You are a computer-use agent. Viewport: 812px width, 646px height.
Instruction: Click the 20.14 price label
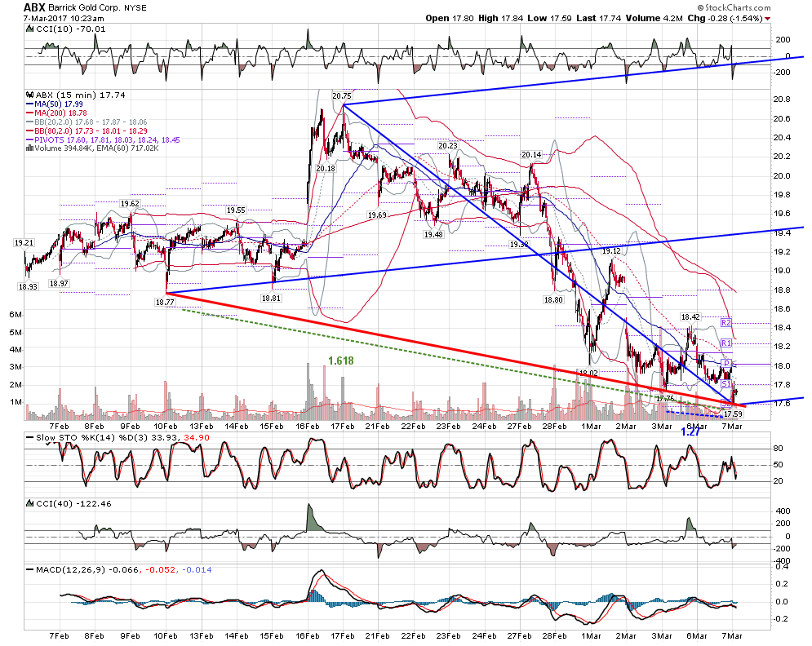click(x=531, y=154)
